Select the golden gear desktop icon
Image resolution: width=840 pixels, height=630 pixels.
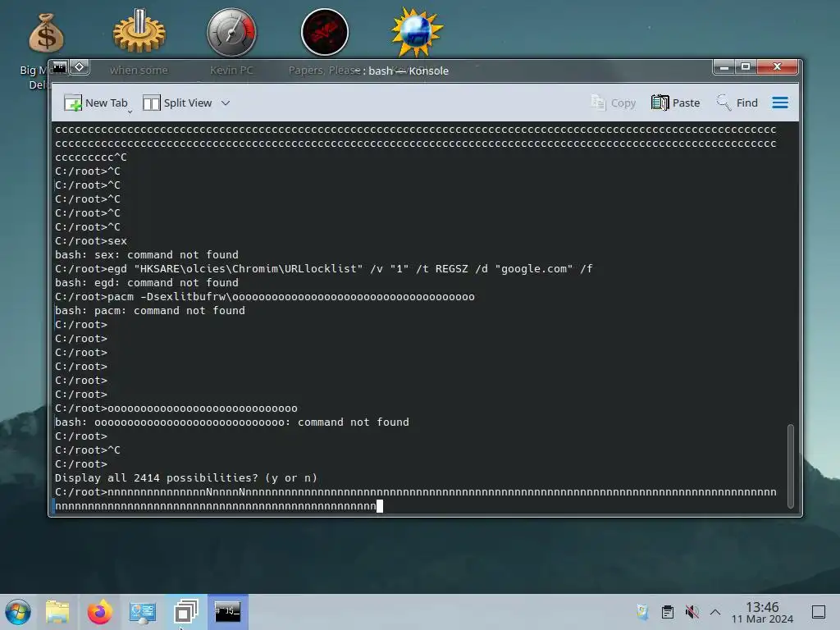point(139,32)
